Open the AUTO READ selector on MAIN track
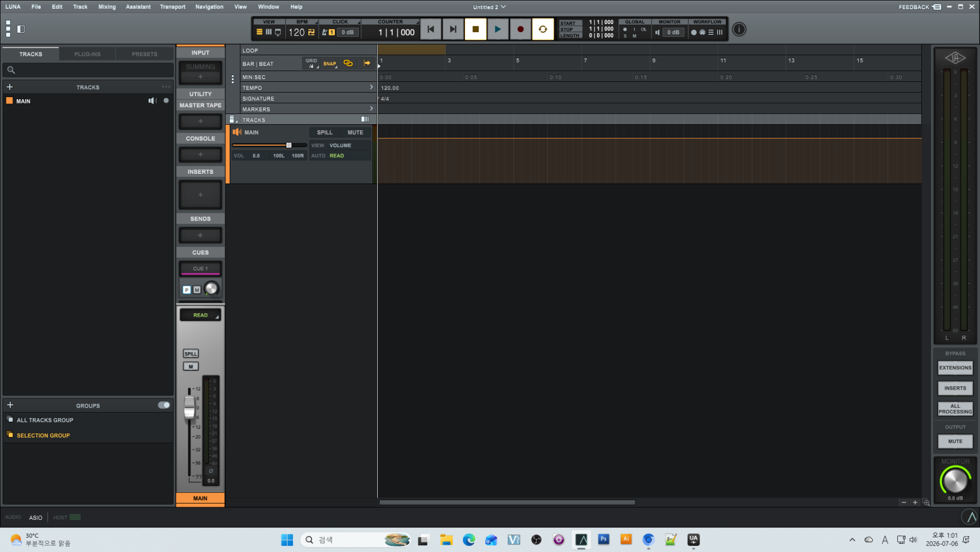The image size is (980, 552). 340,156
